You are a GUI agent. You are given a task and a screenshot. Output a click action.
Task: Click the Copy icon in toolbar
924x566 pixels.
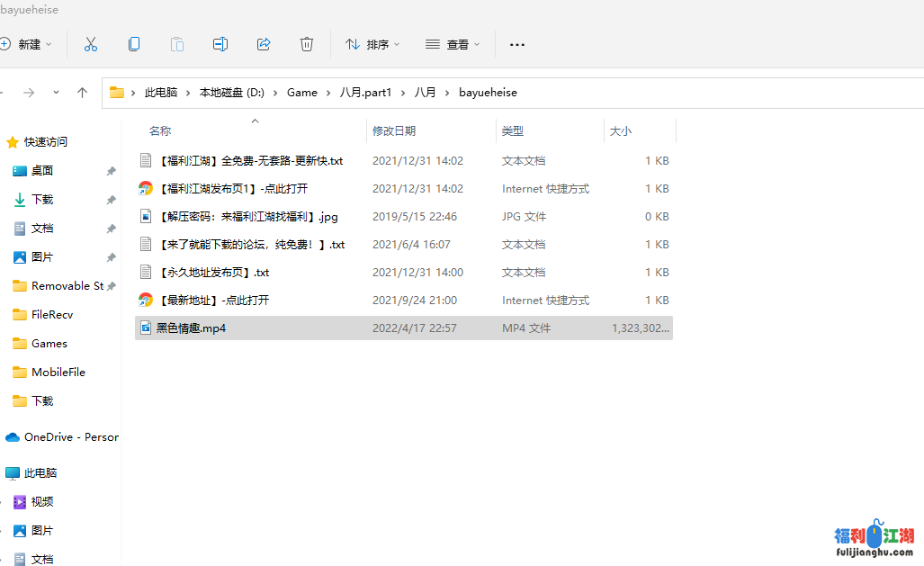point(134,44)
